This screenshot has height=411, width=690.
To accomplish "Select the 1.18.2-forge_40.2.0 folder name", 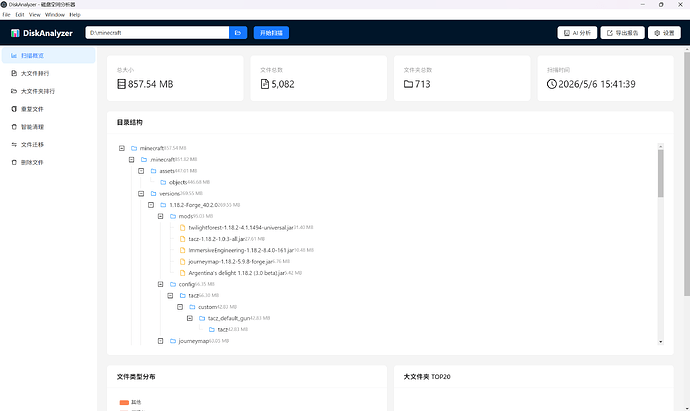I will pos(194,205).
